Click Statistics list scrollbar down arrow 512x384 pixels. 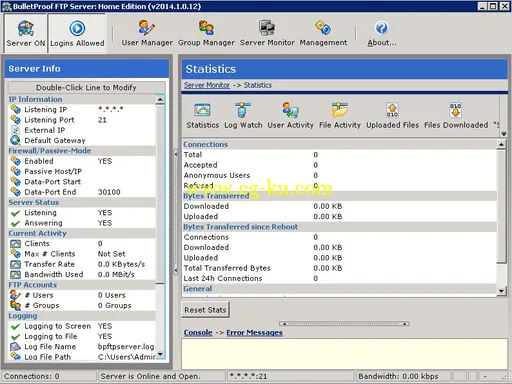coord(501,291)
